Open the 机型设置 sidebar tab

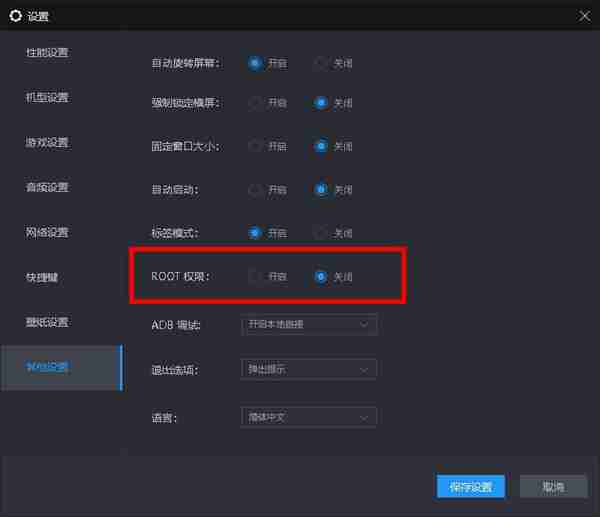tap(47, 97)
